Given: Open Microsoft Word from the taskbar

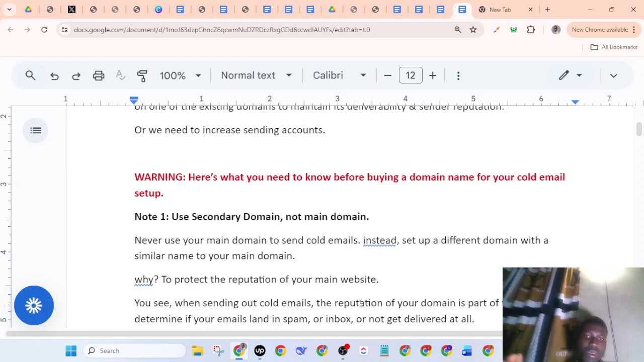Looking at the screenshot, I should point(467,351).
